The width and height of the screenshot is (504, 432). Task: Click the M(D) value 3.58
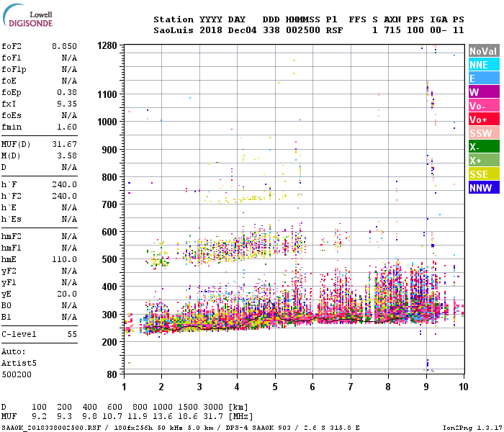tap(67, 156)
